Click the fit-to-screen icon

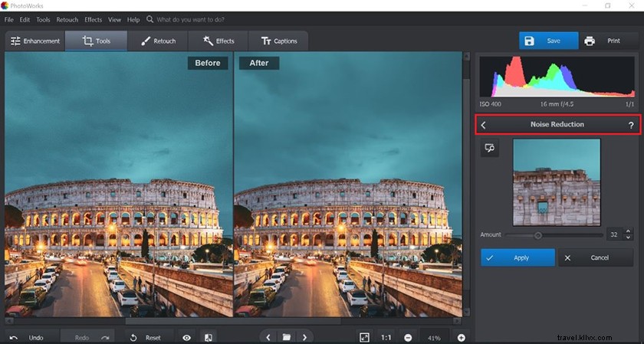tap(364, 337)
